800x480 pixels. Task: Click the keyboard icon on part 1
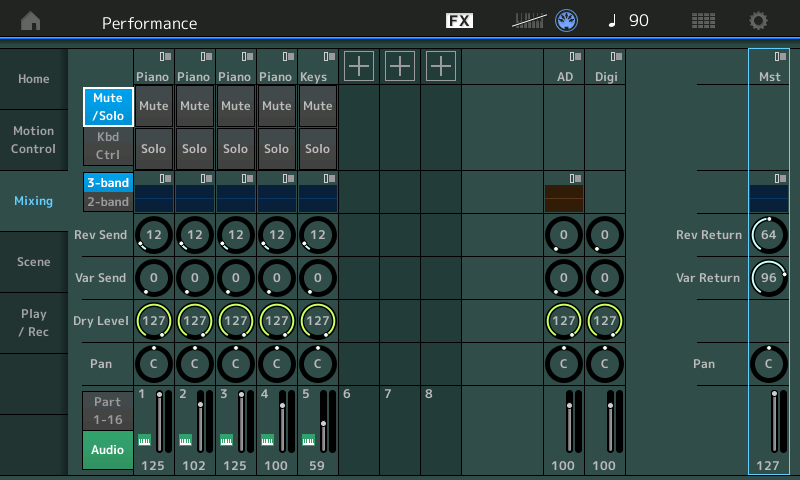[x=143, y=439]
